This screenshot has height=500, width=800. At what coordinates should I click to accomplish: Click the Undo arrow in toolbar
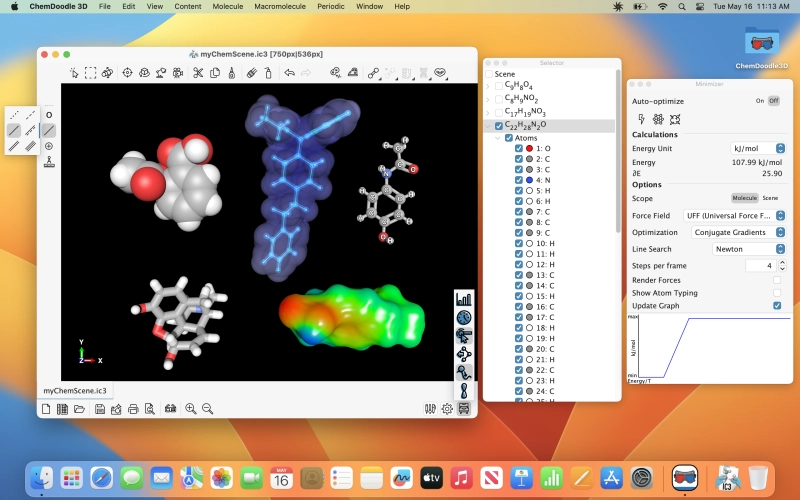point(289,72)
